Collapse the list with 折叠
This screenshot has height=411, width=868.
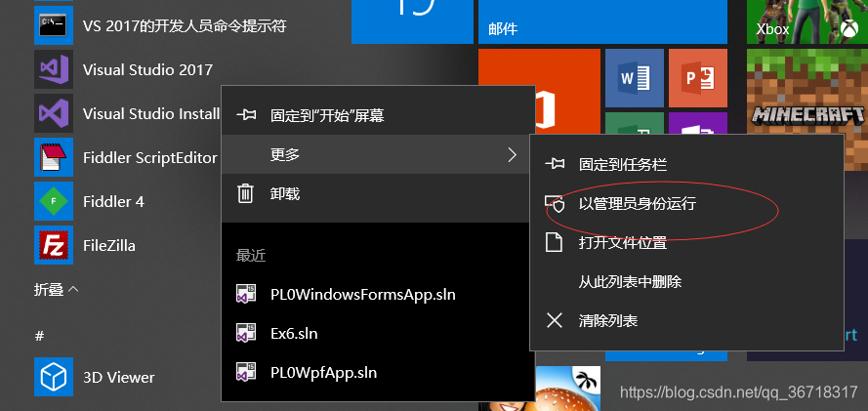tap(56, 289)
